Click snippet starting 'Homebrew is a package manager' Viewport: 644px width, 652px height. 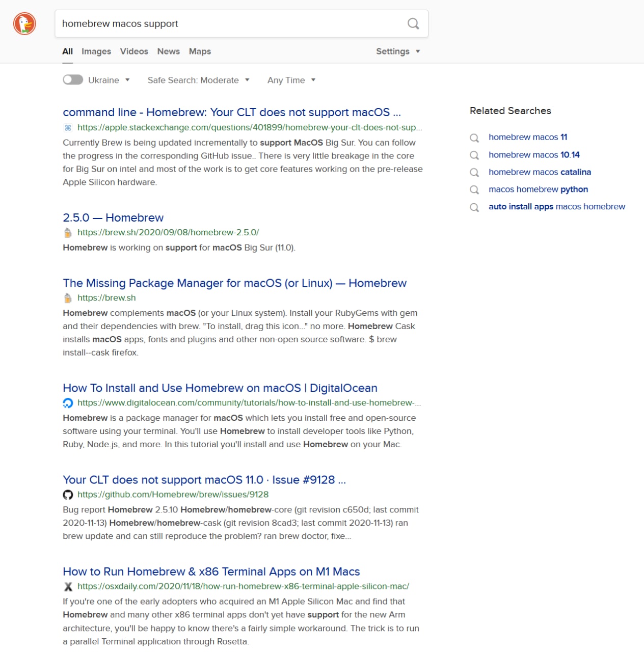(239, 431)
